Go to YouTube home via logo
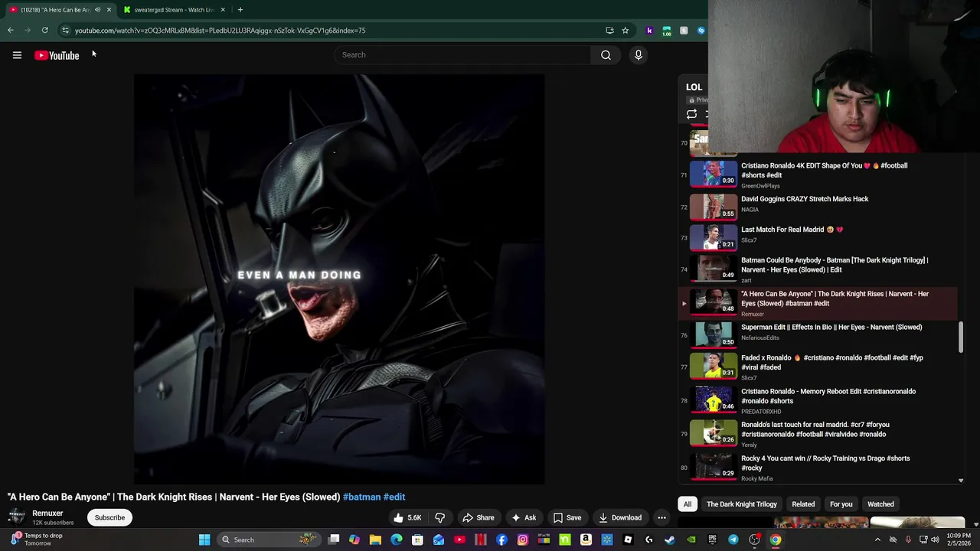The width and height of the screenshot is (980, 551). click(x=57, y=55)
